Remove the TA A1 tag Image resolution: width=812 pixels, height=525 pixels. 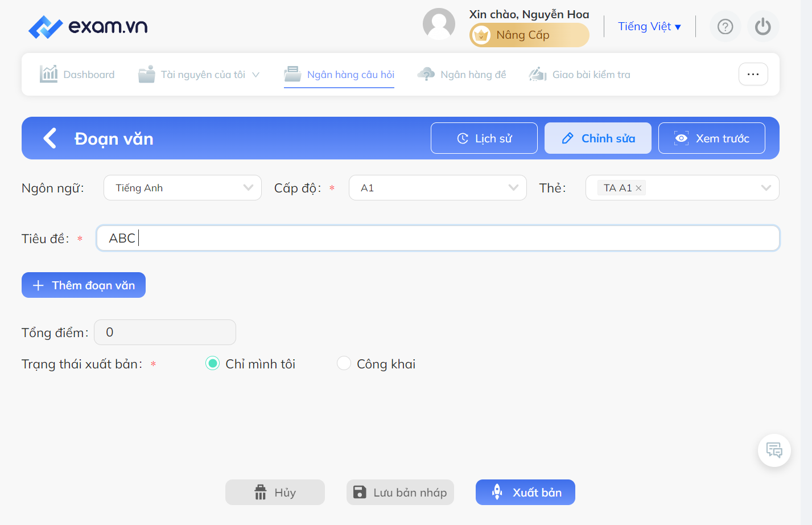[x=638, y=188]
